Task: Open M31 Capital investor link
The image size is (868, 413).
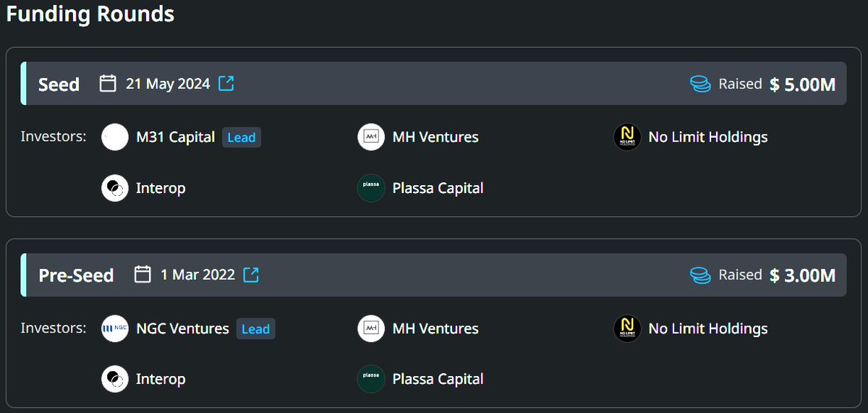Action: 176,137
